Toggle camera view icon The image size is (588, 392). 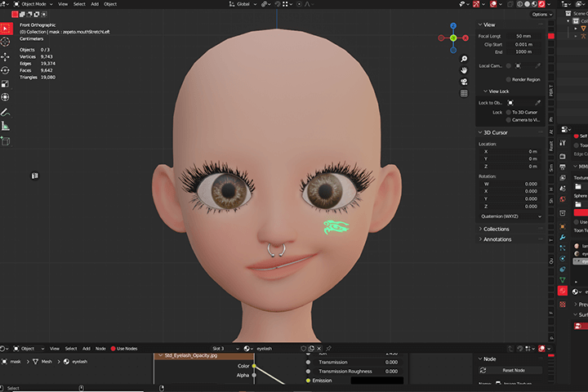click(x=464, y=82)
